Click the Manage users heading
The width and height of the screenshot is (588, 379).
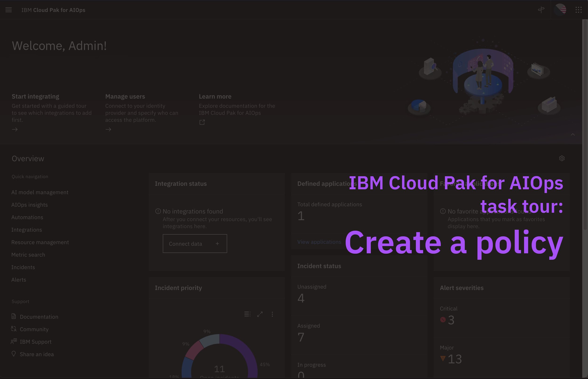pyautogui.click(x=125, y=97)
